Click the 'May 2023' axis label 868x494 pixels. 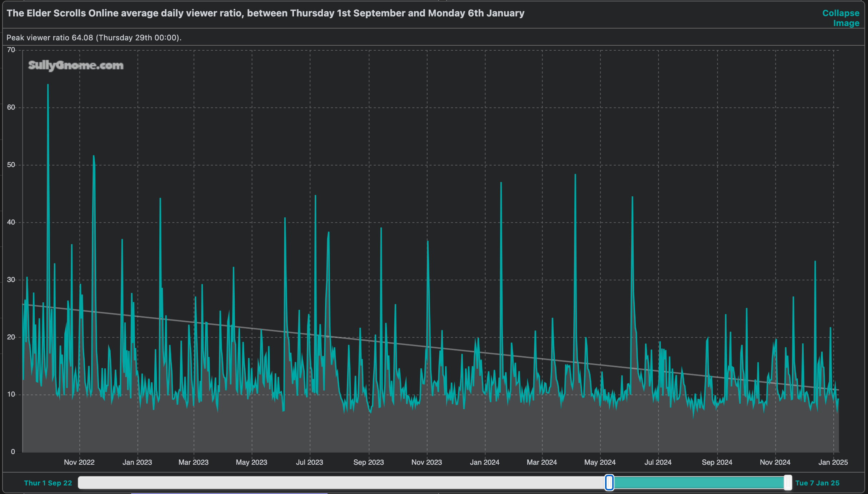click(x=251, y=462)
